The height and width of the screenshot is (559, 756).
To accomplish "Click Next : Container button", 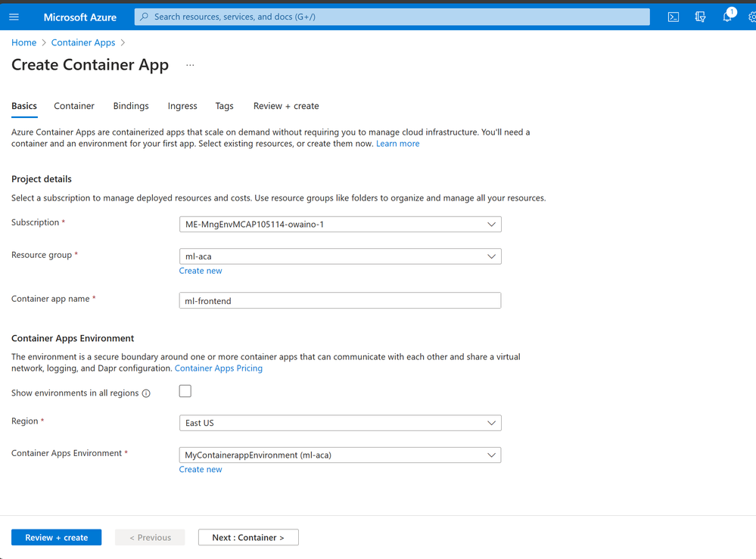I will pyautogui.click(x=248, y=537).
